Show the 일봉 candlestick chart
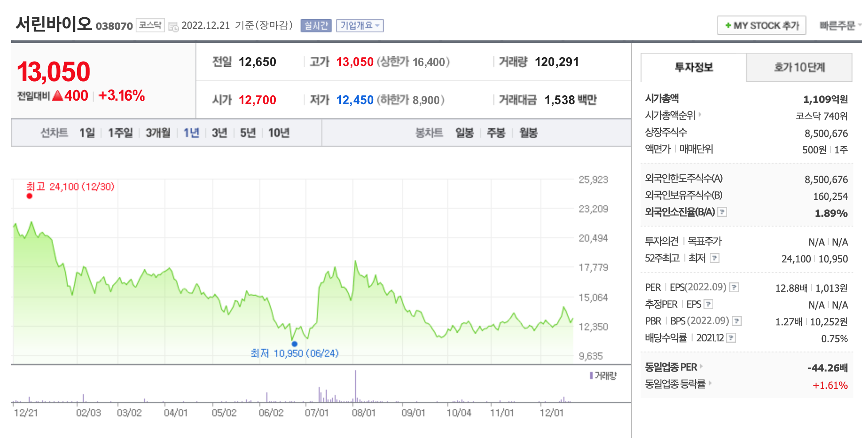 pyautogui.click(x=465, y=133)
